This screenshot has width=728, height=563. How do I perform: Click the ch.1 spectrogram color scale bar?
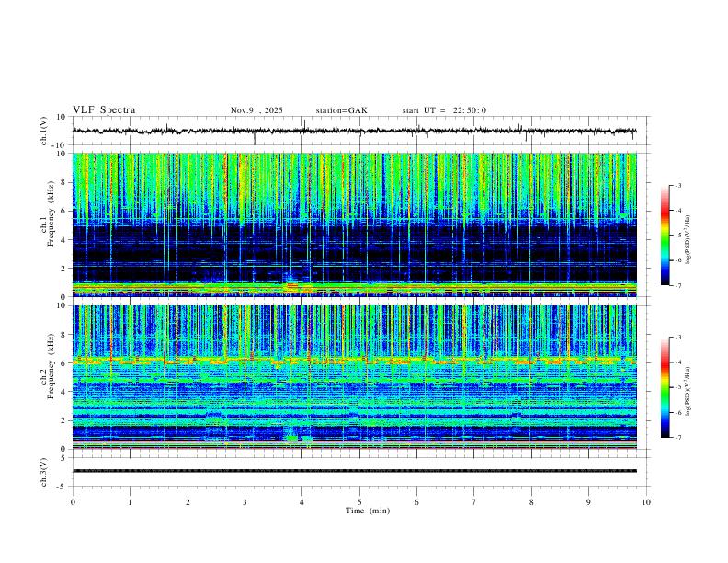pyautogui.click(x=665, y=236)
